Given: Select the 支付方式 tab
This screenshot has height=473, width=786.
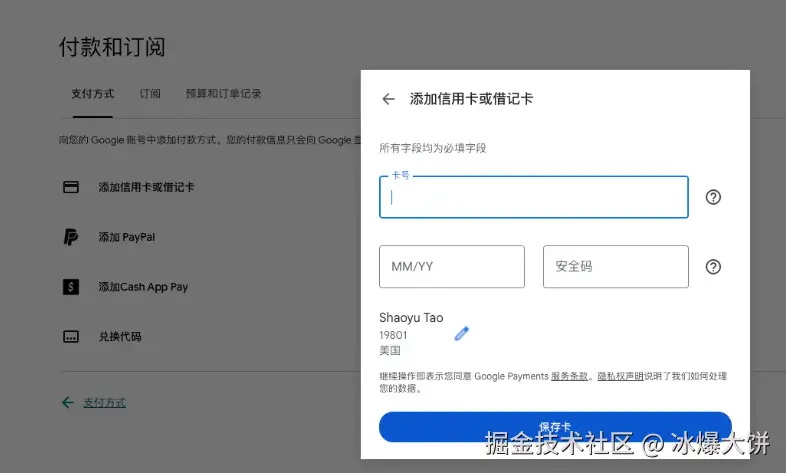Looking at the screenshot, I should coord(93,94).
